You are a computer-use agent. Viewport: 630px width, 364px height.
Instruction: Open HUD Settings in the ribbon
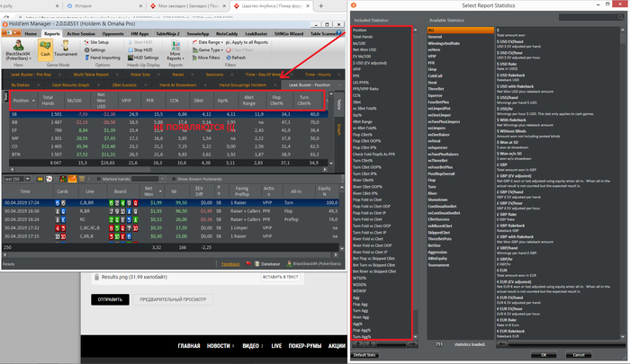(x=143, y=58)
